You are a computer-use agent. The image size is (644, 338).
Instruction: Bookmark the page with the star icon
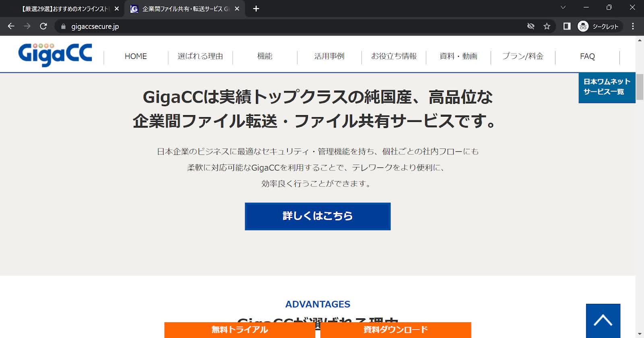tap(547, 26)
